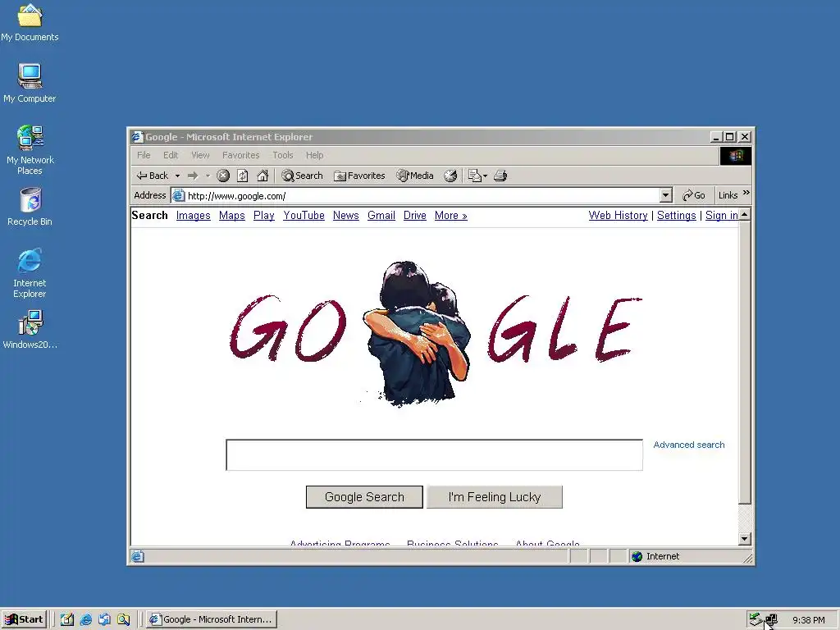Click the IE title bar page icon
This screenshot has width=840, height=630.
pyautogui.click(x=138, y=137)
